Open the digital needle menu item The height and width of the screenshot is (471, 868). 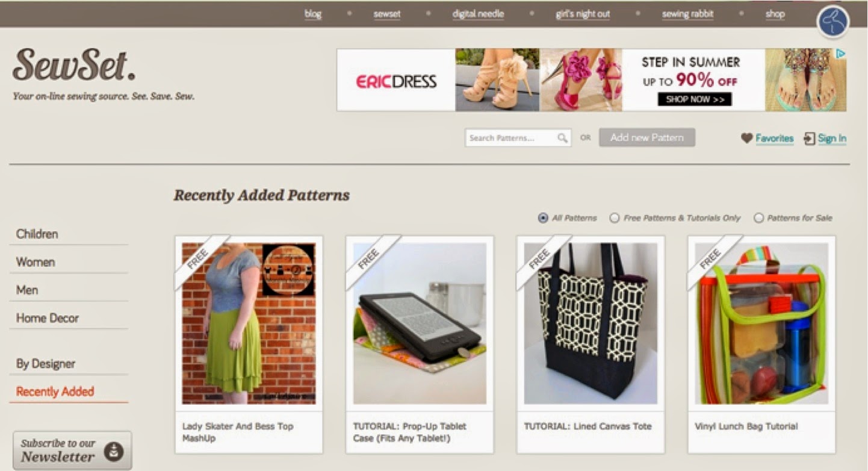(478, 14)
